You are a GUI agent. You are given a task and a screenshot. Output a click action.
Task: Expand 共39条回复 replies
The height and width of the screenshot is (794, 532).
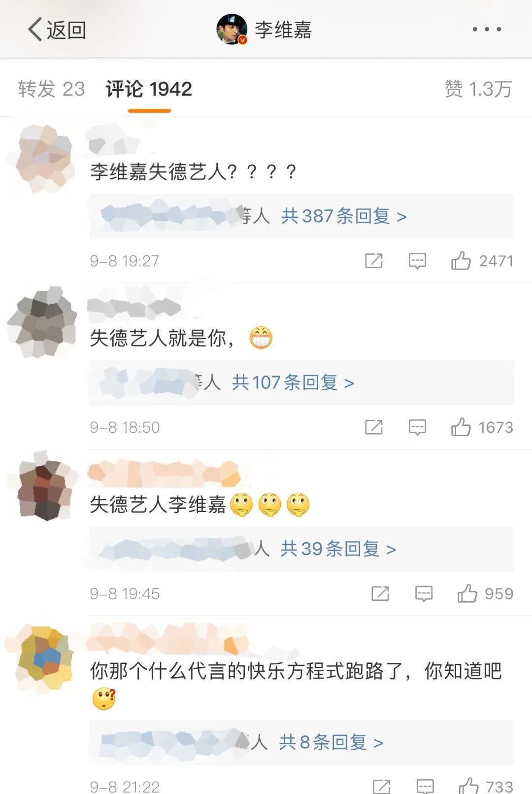[x=338, y=549]
